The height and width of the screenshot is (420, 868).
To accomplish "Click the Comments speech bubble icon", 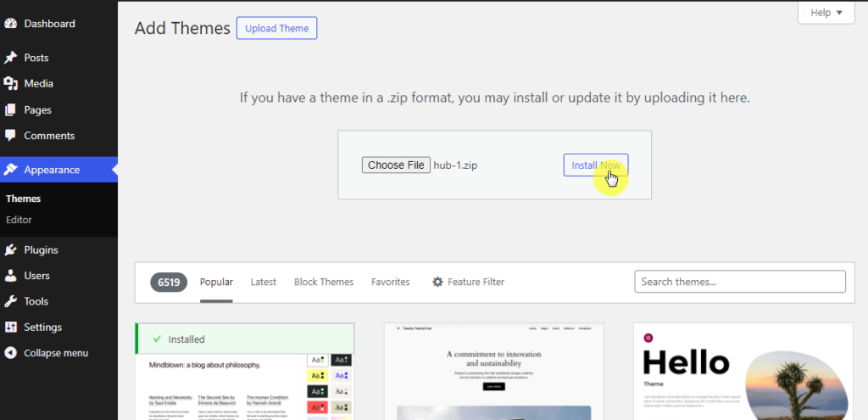I will [10, 136].
